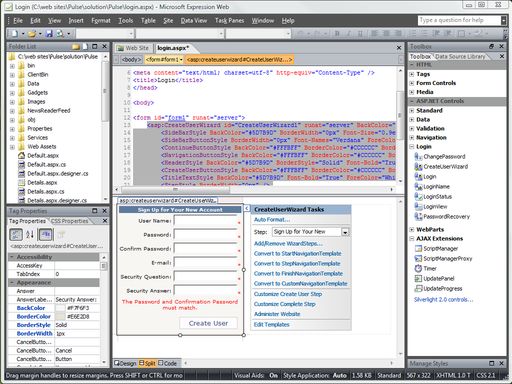Expand the bin folder in Folder List
Screen dimensions: 512x384
pos(12,66)
